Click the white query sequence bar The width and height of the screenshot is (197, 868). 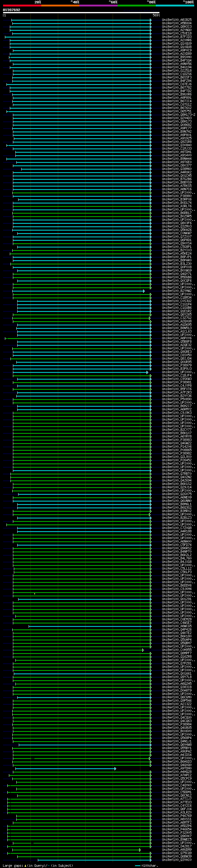pos(81,12)
